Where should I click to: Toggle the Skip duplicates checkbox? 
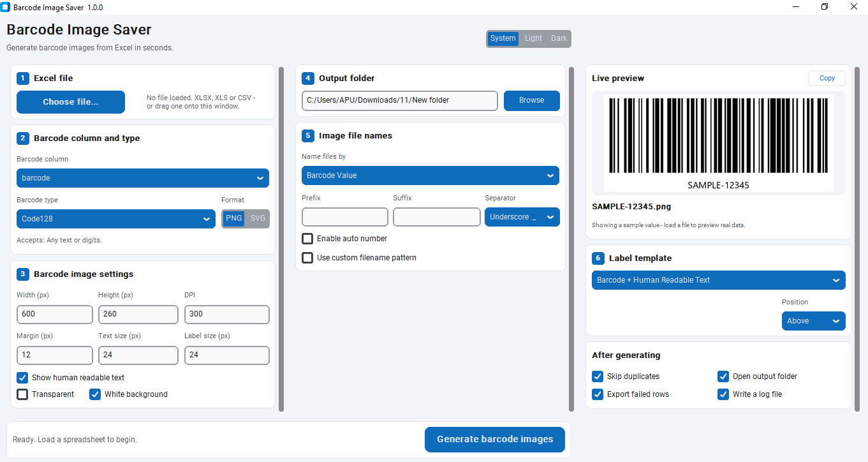pyautogui.click(x=598, y=376)
